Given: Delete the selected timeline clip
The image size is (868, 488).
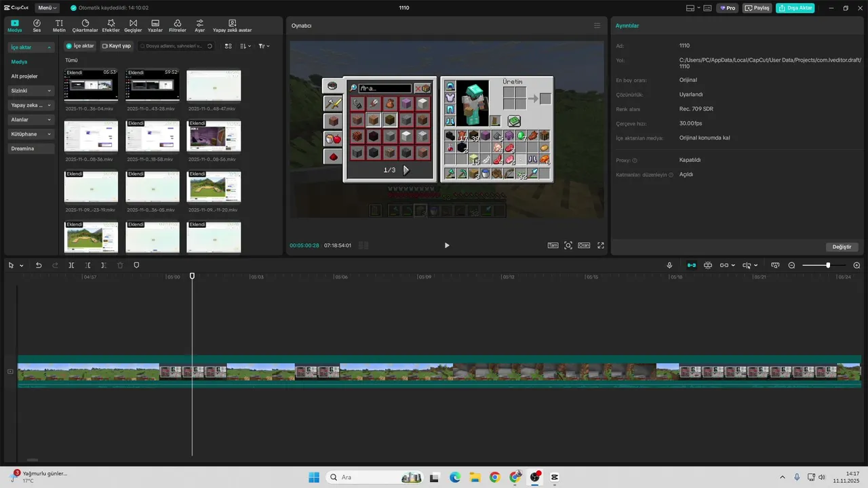Looking at the screenshot, I should (120, 265).
